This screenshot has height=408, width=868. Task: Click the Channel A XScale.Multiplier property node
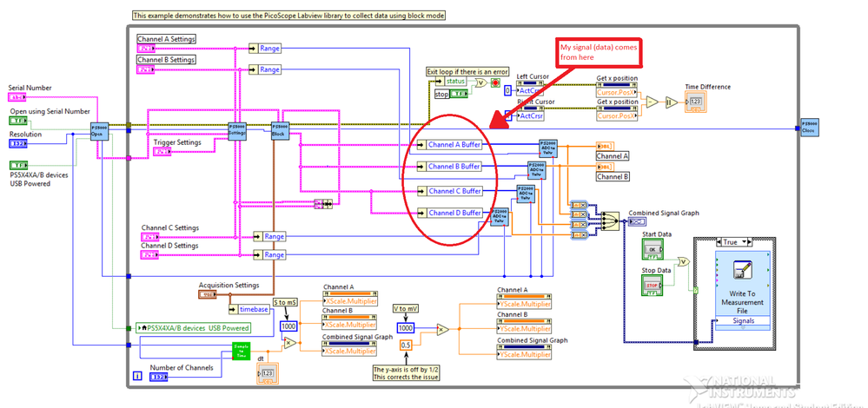tap(350, 299)
